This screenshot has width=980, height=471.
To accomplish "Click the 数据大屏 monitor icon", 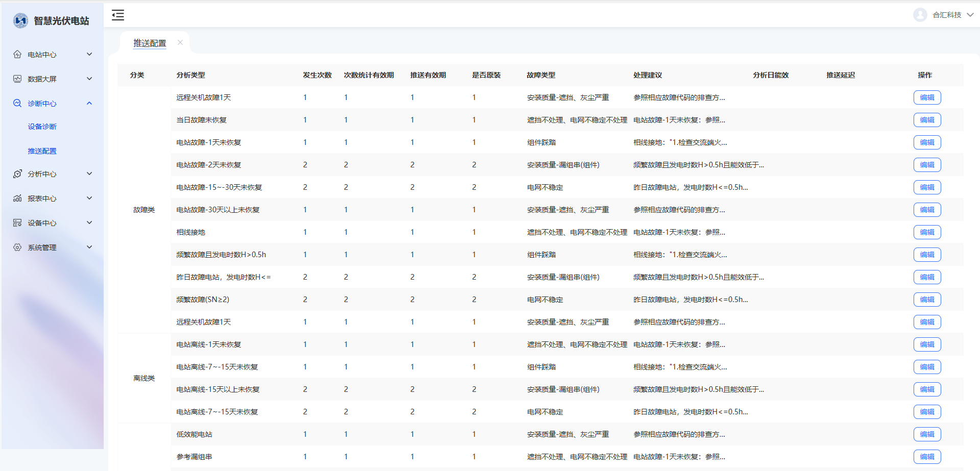I will click(17, 79).
